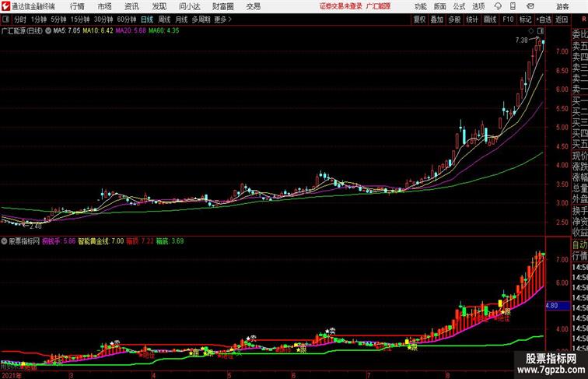Open the 功能 menu

coord(420,6)
